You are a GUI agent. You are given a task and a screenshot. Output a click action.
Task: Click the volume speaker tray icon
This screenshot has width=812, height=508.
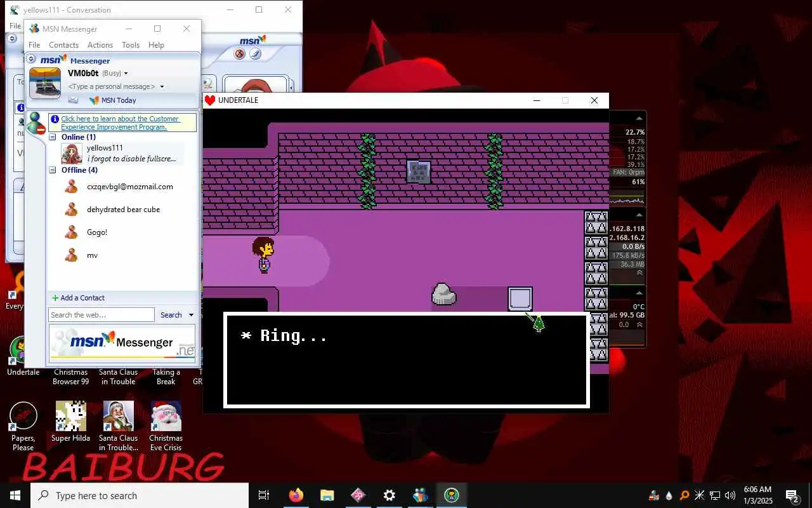(730, 495)
